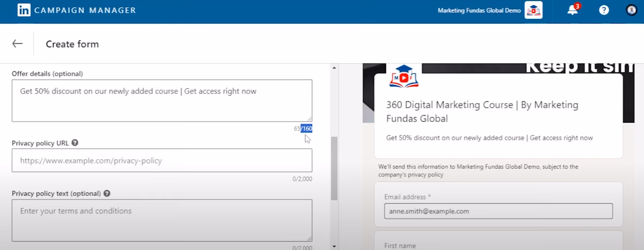Click the Marketing Fundas logo in preview card

[404, 76]
